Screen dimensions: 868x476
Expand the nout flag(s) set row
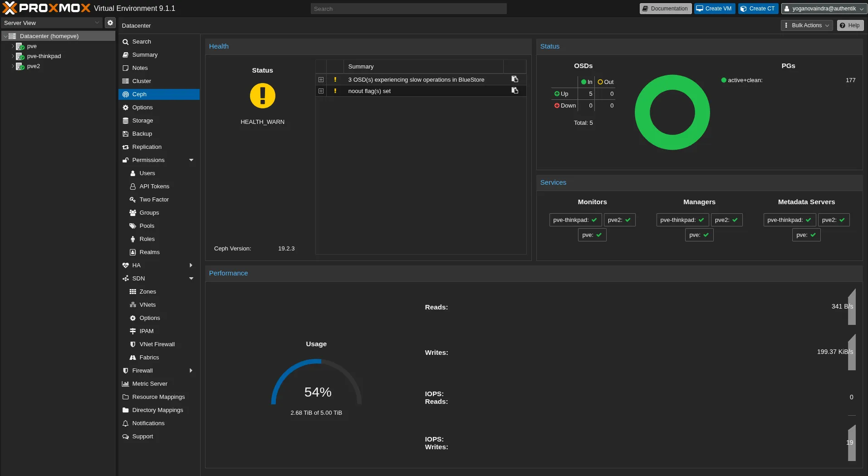click(x=321, y=91)
